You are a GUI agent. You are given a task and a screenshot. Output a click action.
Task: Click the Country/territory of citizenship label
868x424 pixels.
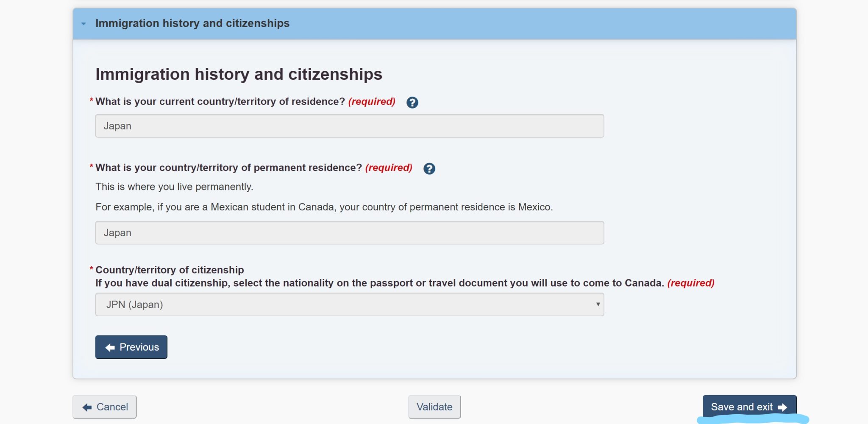pyautogui.click(x=170, y=270)
